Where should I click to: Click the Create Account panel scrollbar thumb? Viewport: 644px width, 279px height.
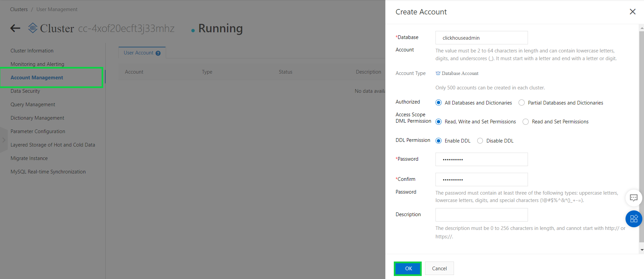pyautogui.click(x=642, y=137)
